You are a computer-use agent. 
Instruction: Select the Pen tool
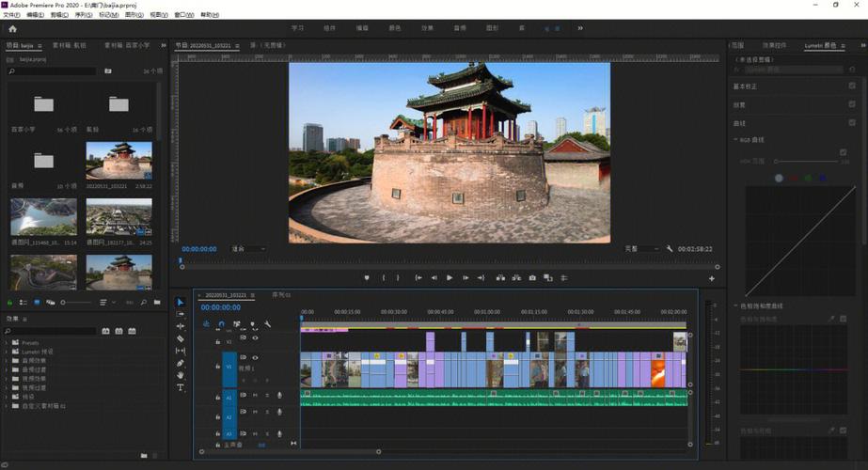(x=181, y=363)
